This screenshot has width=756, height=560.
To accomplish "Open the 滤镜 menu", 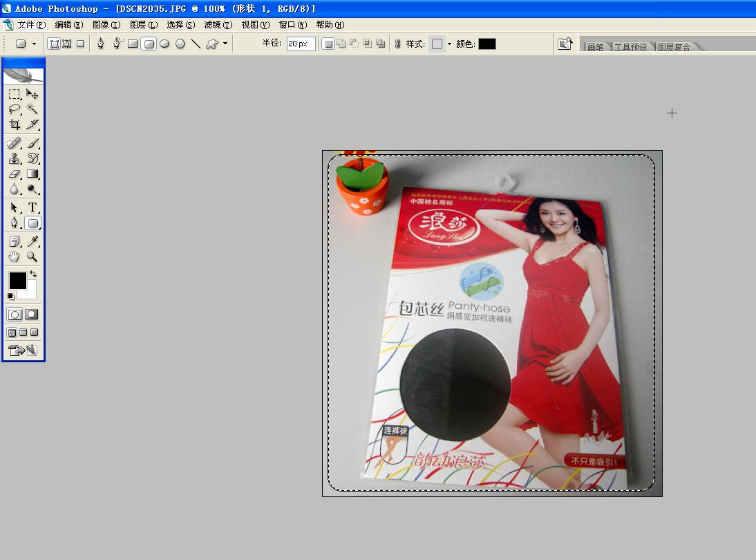I will [x=218, y=25].
